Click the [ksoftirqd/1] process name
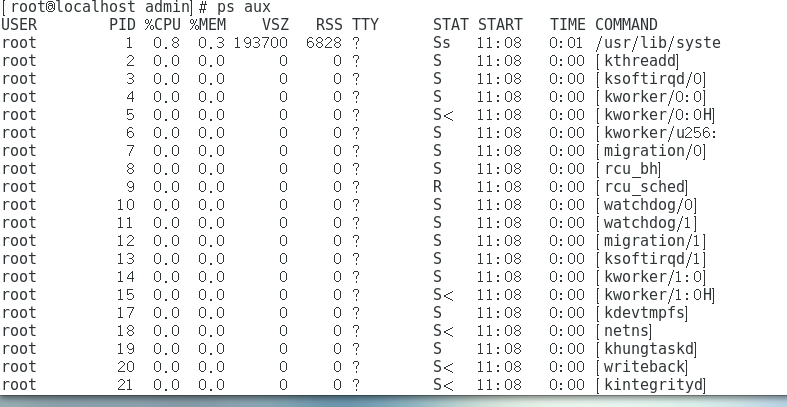This screenshot has width=787, height=407. tap(651, 259)
